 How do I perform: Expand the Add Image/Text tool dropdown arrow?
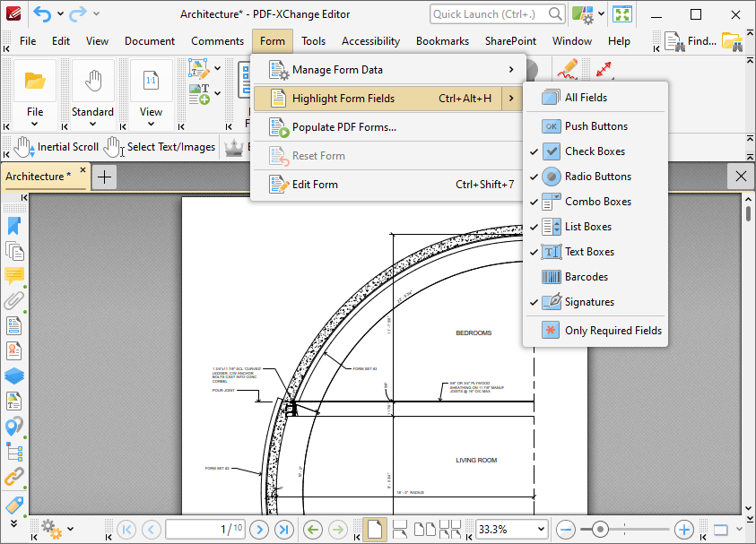(217, 93)
